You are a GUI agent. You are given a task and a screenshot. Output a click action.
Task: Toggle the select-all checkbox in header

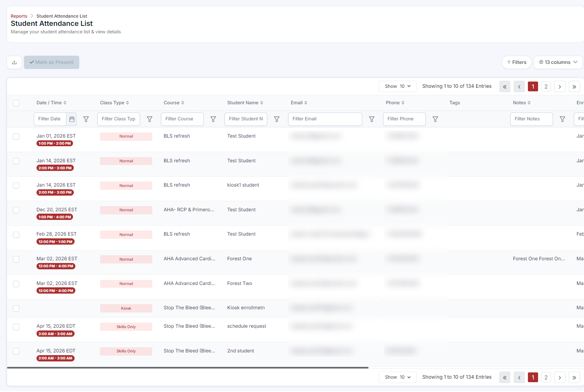(16, 103)
